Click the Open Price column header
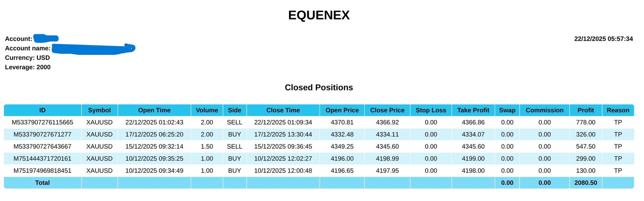 (342, 110)
